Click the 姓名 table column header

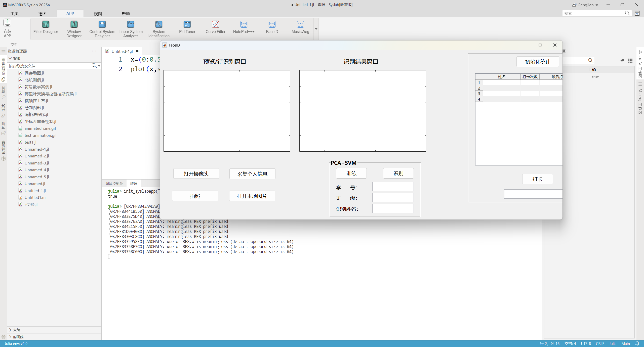tap(502, 77)
